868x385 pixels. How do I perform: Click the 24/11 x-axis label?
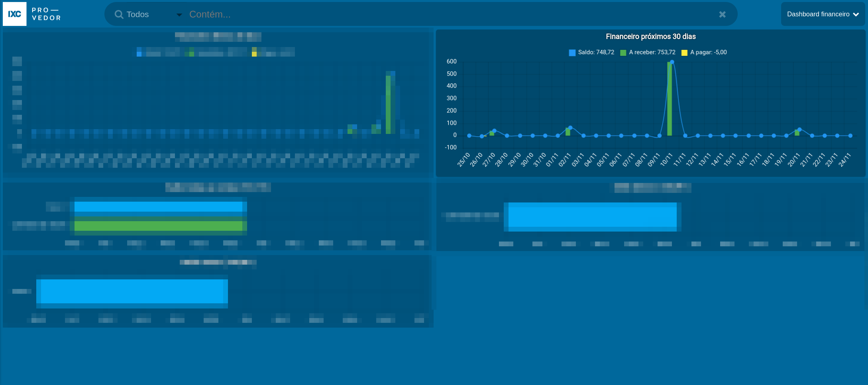click(844, 159)
